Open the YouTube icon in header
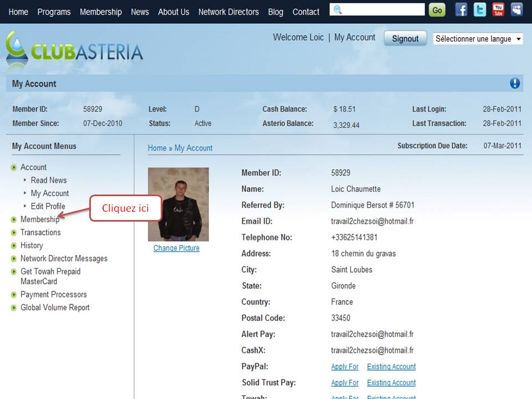The height and width of the screenshot is (399, 532). [498, 10]
